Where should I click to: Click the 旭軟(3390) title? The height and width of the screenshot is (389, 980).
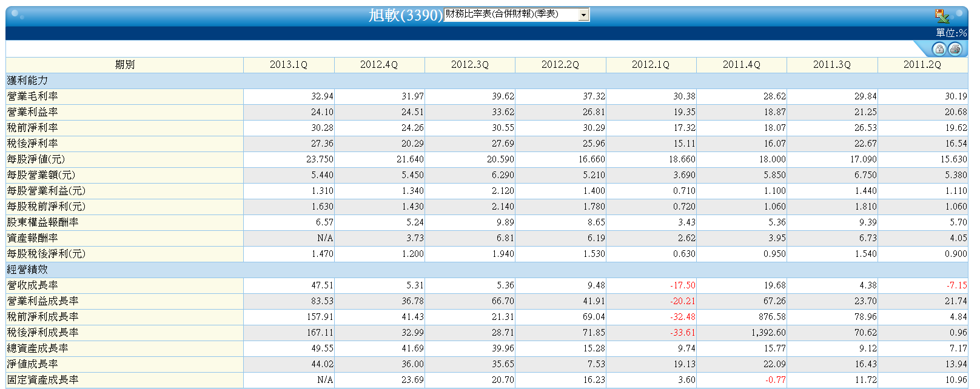tap(406, 15)
